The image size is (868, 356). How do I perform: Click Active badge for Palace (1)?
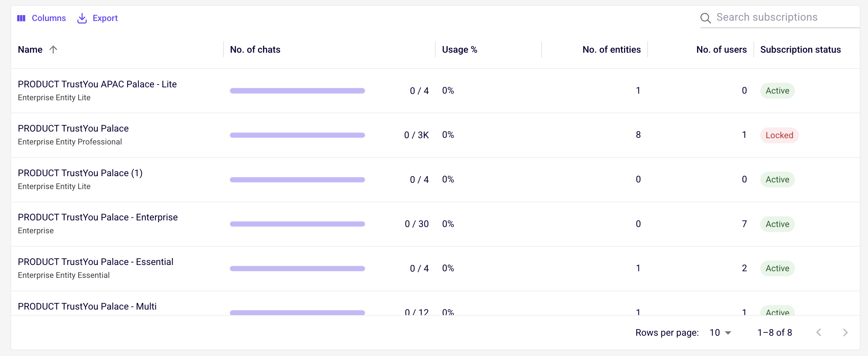pyautogui.click(x=777, y=179)
